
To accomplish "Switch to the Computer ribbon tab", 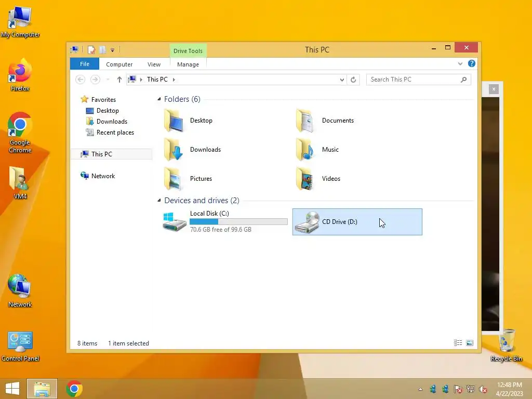I will point(119,64).
